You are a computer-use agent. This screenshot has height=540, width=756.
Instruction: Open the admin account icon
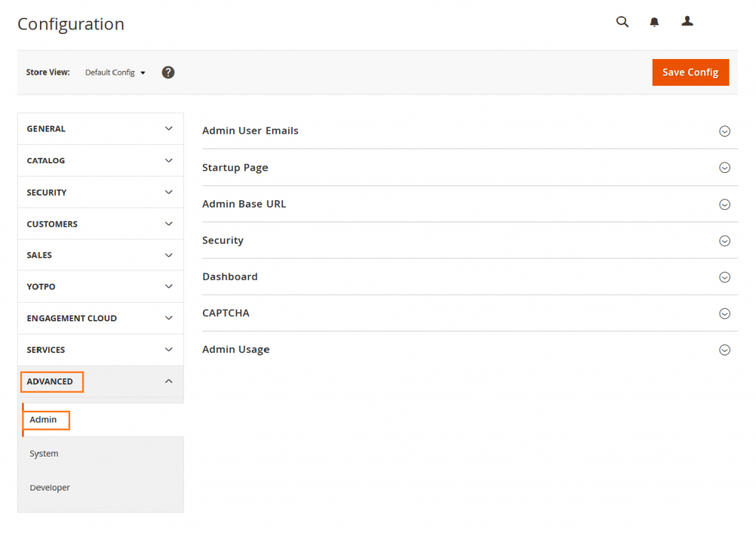(687, 21)
